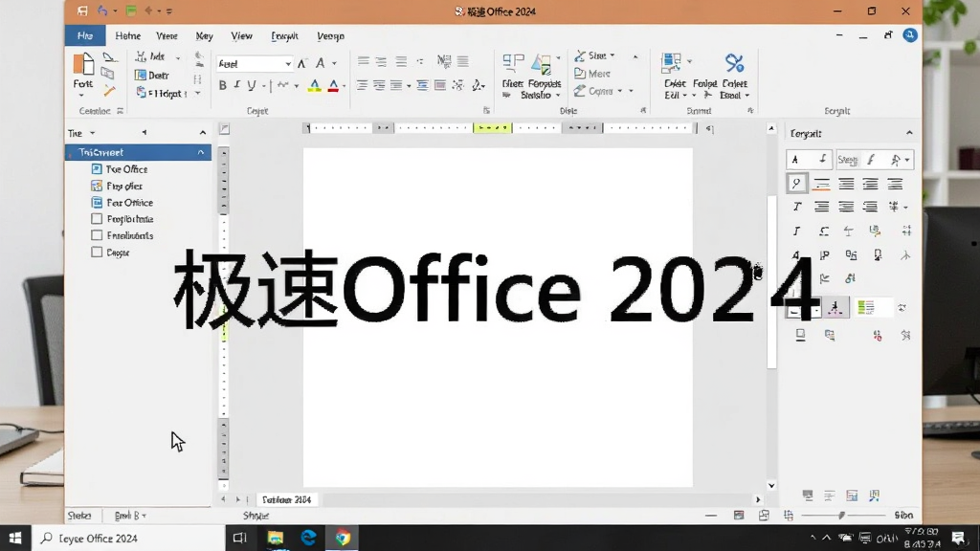Click the green list icon in right panel
The width and height of the screenshot is (980, 551).
865,307
